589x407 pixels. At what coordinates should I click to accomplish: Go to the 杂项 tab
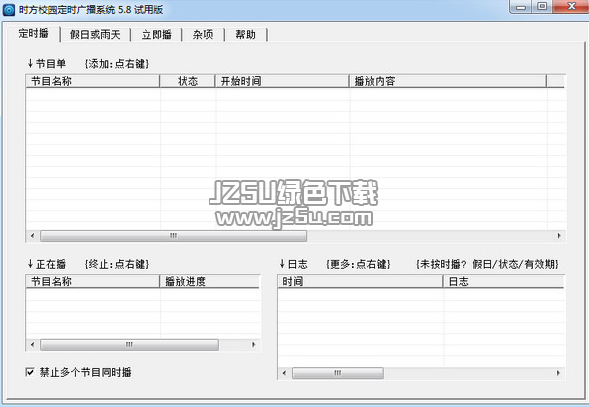pyautogui.click(x=203, y=35)
